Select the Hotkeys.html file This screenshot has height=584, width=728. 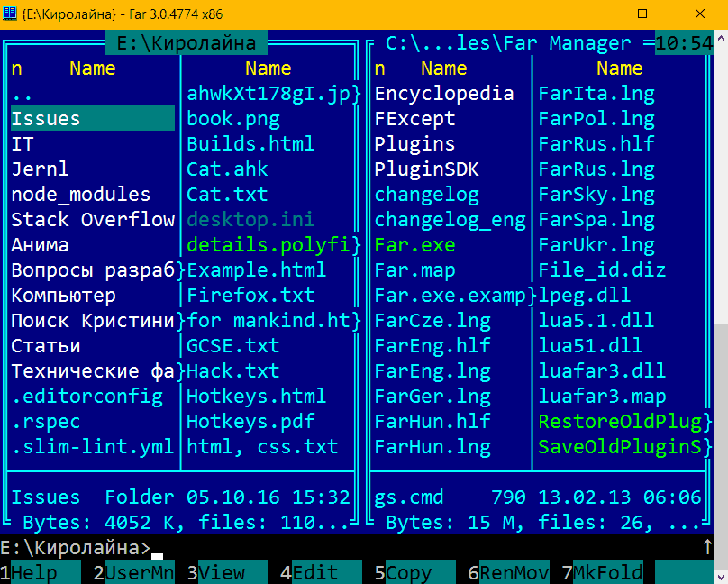click(256, 397)
